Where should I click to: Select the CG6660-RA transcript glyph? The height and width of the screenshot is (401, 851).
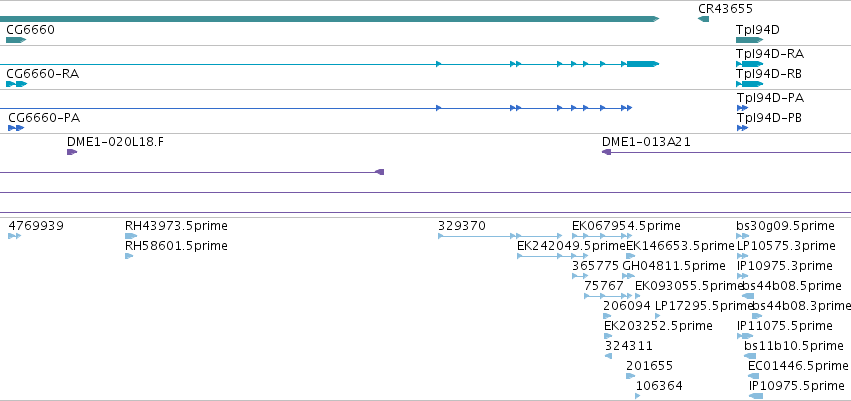[16, 84]
